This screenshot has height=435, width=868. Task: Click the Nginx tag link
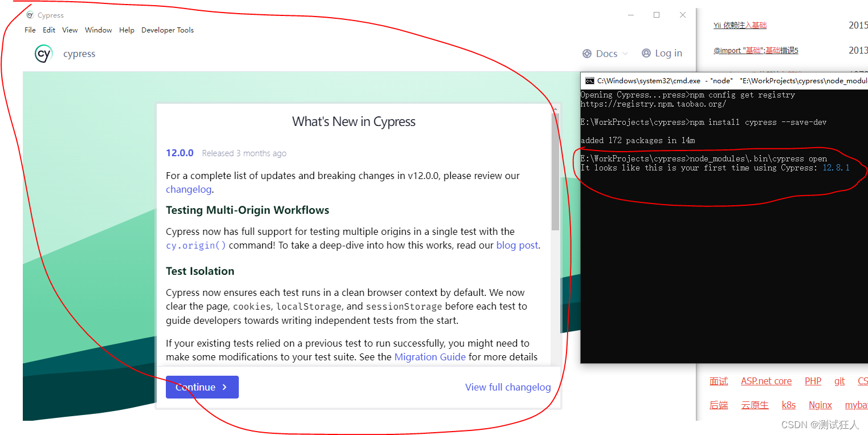(x=820, y=405)
